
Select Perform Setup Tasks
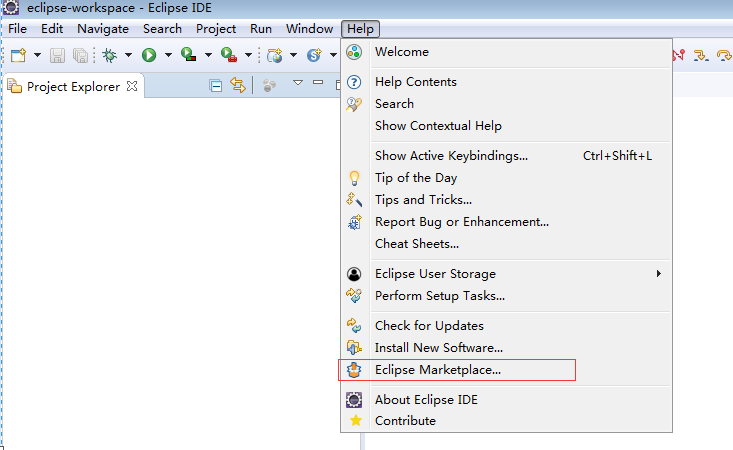point(506,295)
